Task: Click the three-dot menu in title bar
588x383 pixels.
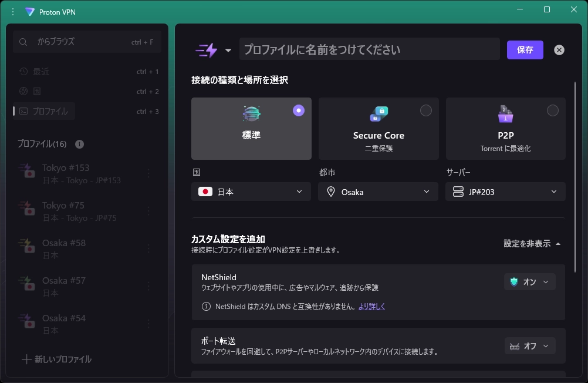Action: (13, 12)
